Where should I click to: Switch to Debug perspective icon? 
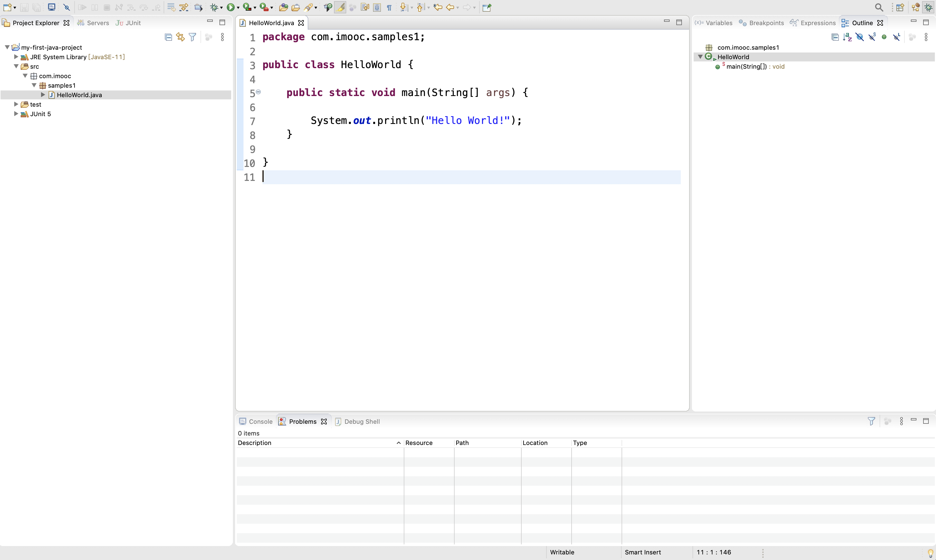click(x=929, y=7)
